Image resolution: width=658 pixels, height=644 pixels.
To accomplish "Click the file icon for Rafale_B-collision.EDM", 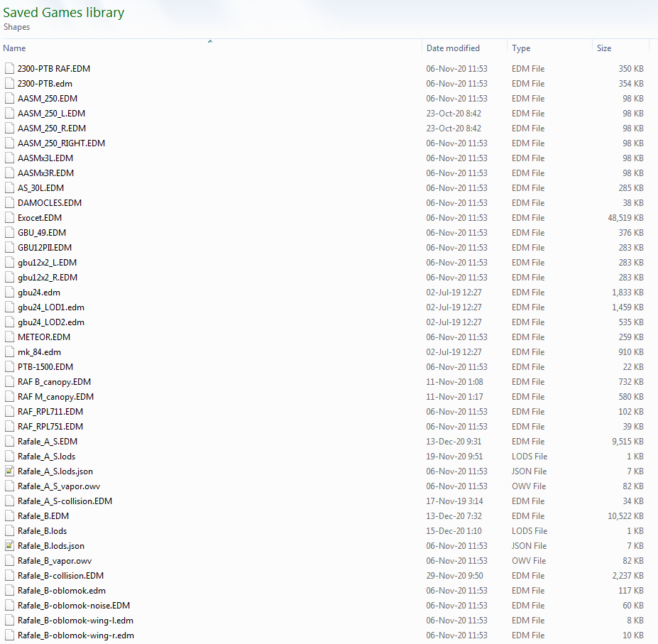I will pos(9,576).
